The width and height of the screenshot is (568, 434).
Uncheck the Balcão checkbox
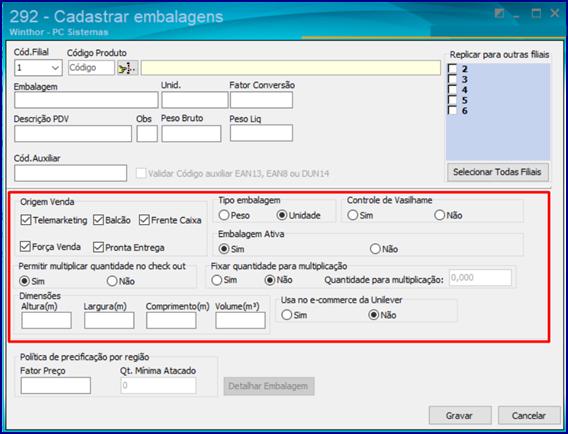click(x=99, y=220)
